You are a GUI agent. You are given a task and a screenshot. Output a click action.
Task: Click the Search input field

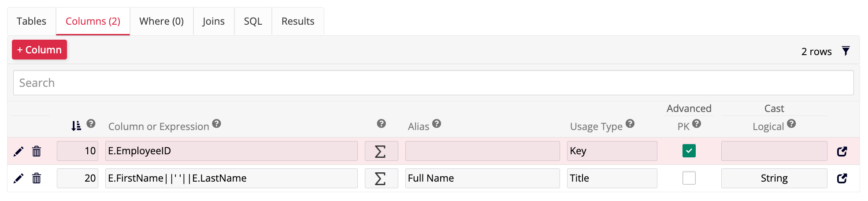click(433, 83)
